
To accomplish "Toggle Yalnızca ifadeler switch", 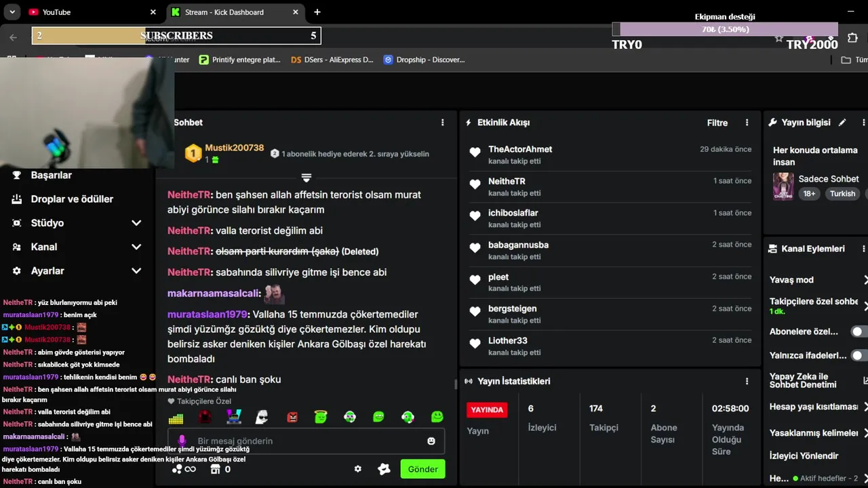I will 859,355.
